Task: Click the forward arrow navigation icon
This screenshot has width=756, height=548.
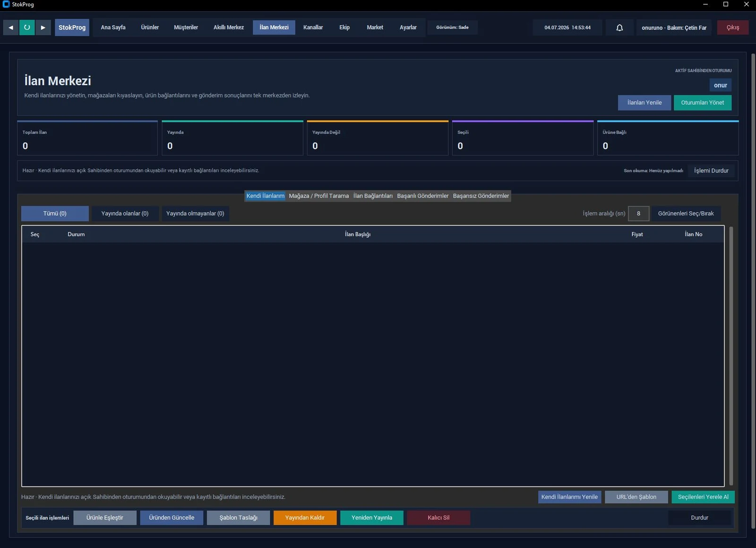Action: point(43,27)
